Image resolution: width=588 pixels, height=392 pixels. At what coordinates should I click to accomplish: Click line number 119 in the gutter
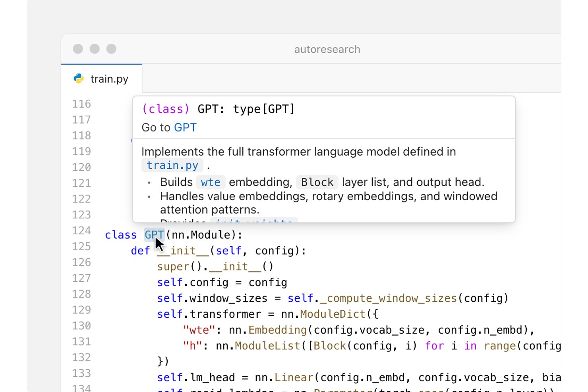pyautogui.click(x=81, y=152)
